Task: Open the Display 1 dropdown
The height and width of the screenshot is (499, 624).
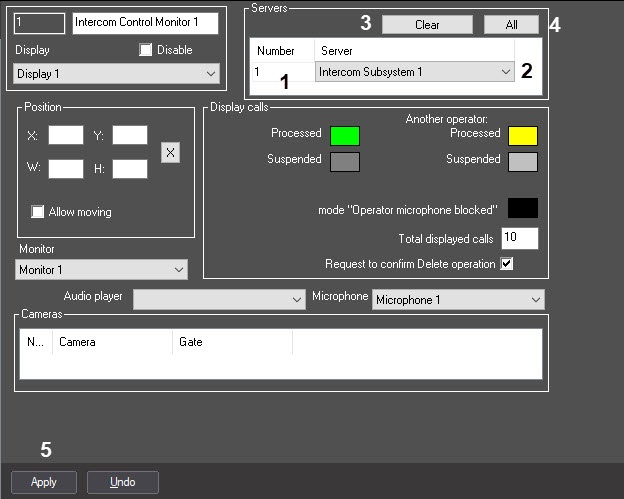Action: (x=116, y=74)
